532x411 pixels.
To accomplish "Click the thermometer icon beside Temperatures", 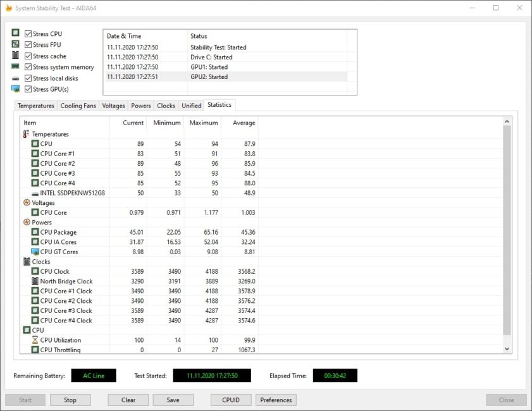I will pos(26,134).
